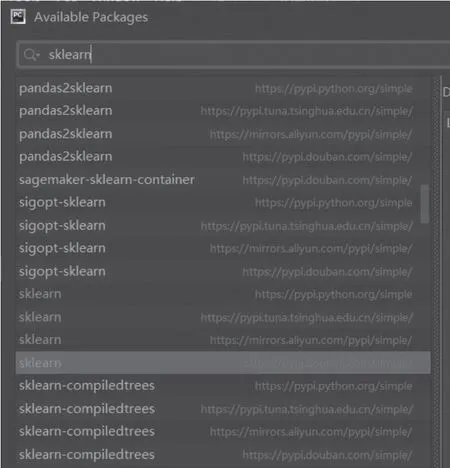Select sklearn package from tsinghua mirror
The image size is (450, 468).
(223, 317)
